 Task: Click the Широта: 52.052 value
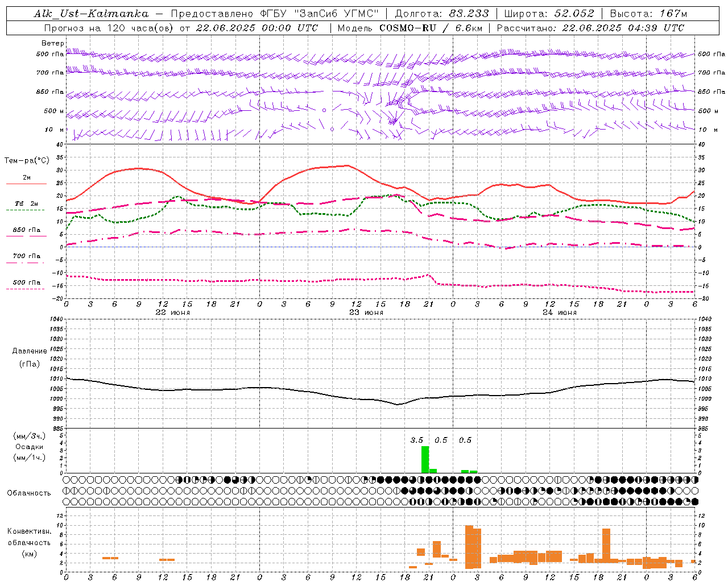click(x=549, y=14)
